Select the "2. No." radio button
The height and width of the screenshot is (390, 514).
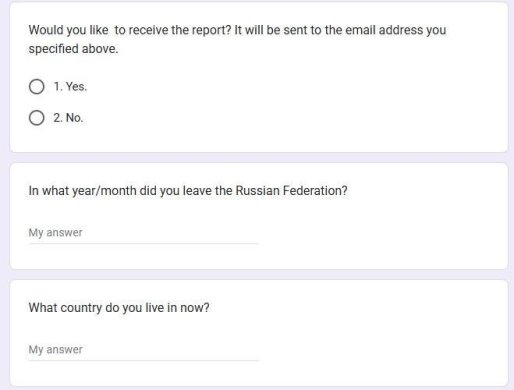point(36,118)
